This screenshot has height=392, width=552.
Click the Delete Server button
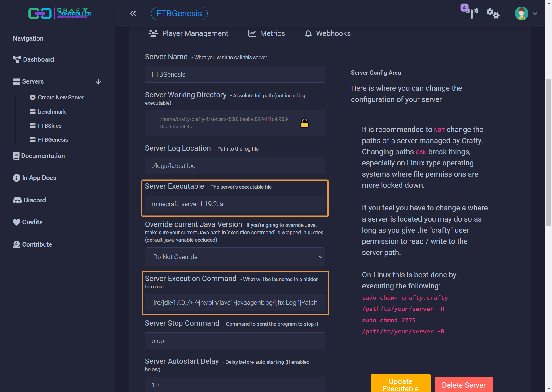(x=464, y=385)
